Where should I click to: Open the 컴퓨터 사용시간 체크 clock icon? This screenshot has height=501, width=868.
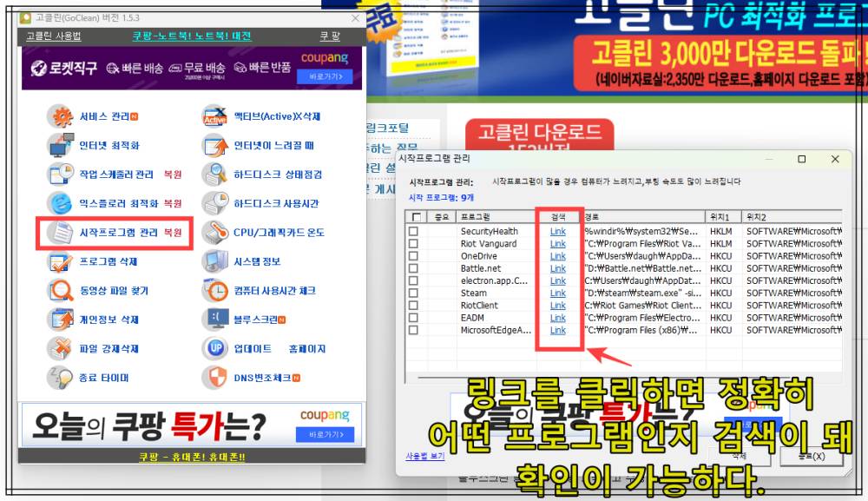click(215, 290)
